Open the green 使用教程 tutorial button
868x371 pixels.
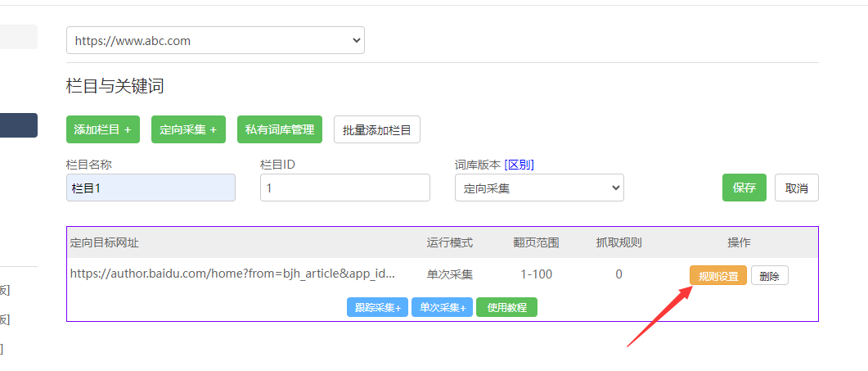coord(506,308)
